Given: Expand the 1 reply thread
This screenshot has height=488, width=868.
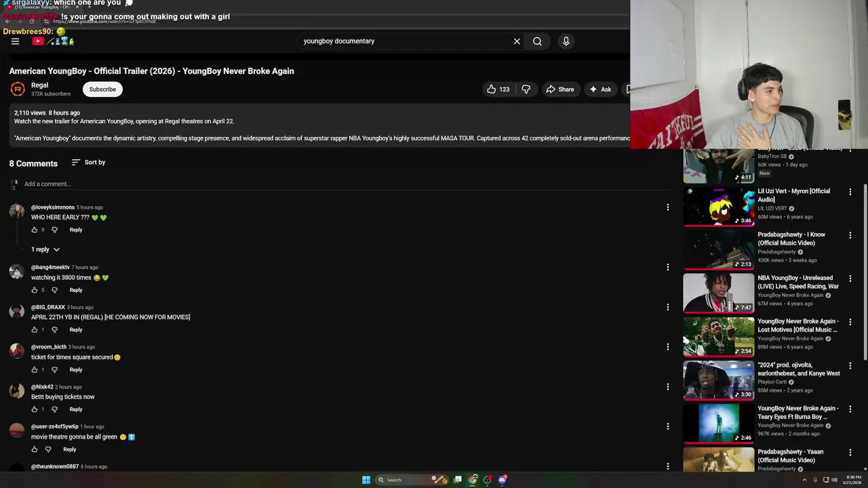Looking at the screenshot, I should [x=45, y=249].
